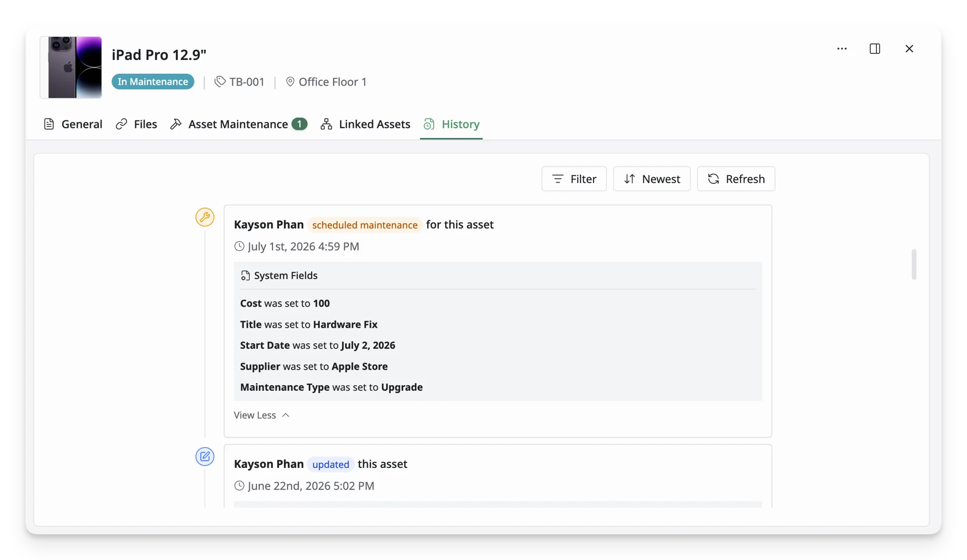This screenshot has width=967, height=560.
Task: Switch to the Files tab
Action: (136, 124)
